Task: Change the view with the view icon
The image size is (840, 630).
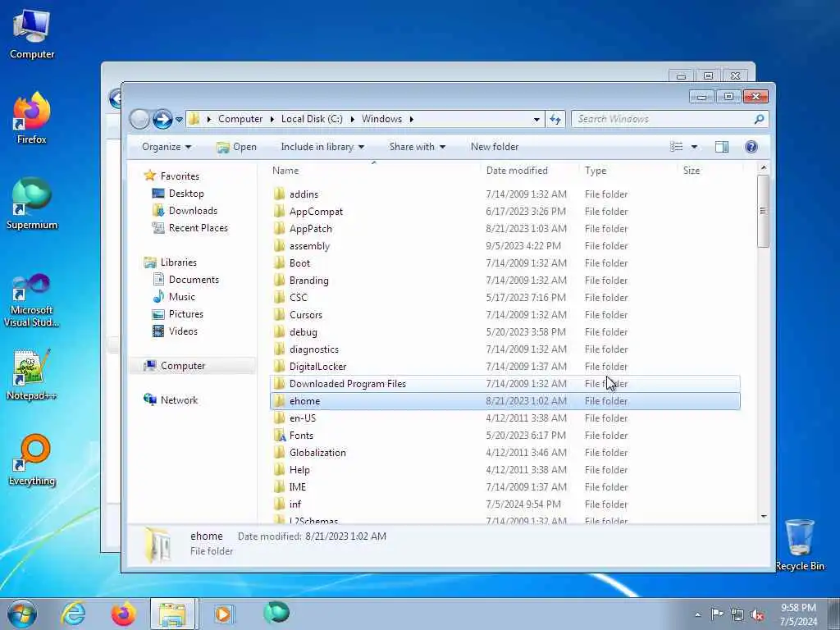Action: tap(676, 147)
